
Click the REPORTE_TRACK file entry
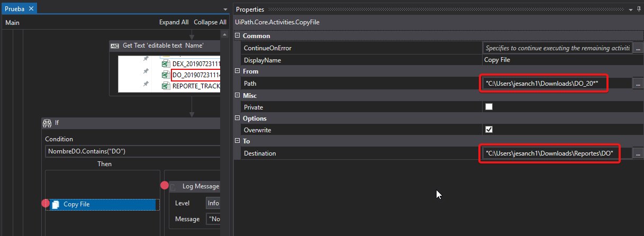click(196, 86)
